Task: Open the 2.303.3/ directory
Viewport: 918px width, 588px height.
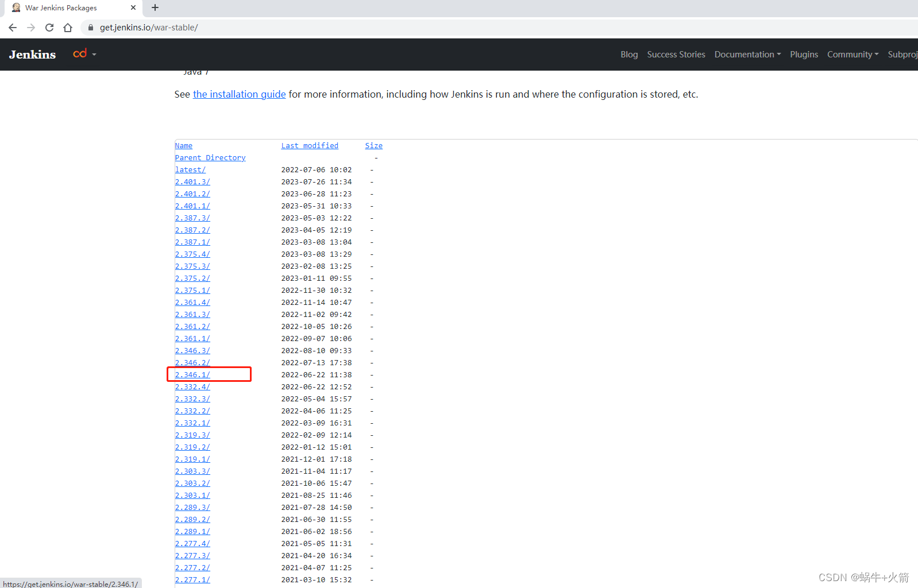Action: [x=192, y=471]
